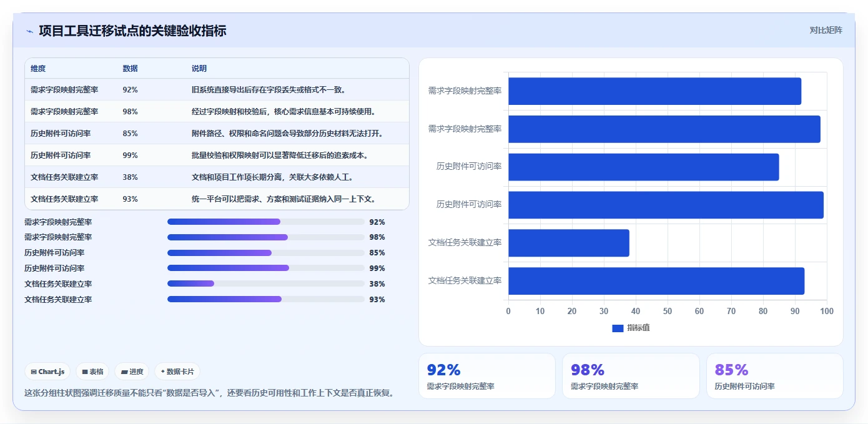Open the 85% 历史附件可访问率 summary card

[x=775, y=376]
